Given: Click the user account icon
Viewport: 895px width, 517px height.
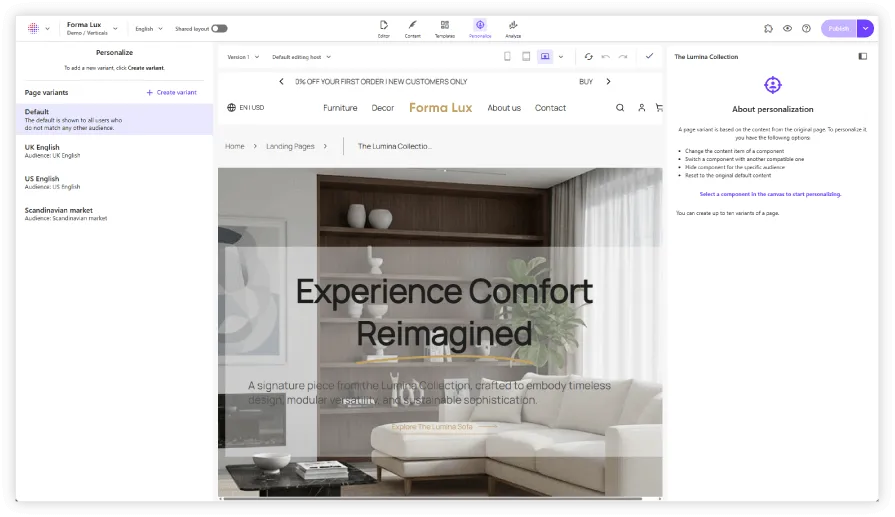Looking at the screenshot, I should [642, 107].
